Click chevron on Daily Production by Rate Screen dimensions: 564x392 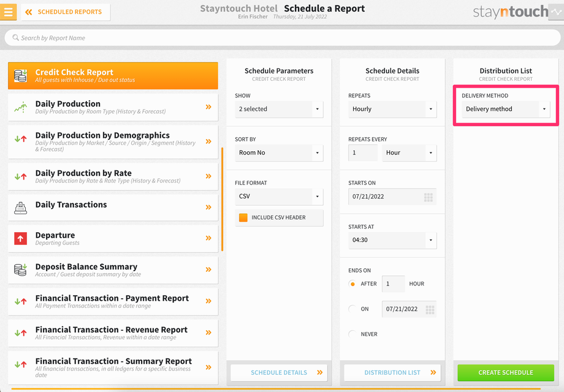[x=208, y=176]
